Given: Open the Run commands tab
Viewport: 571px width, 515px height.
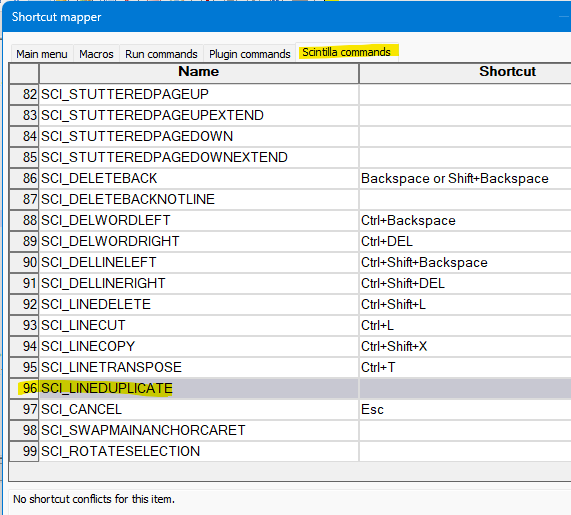Looking at the screenshot, I should 161,54.
